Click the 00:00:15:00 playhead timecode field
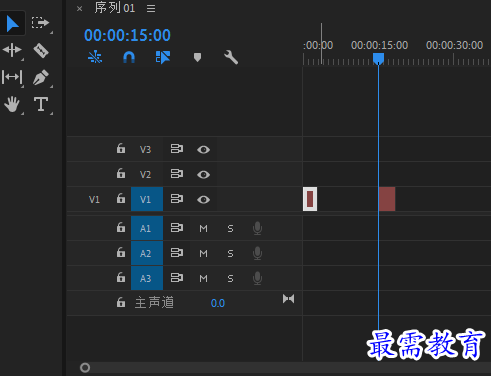491x376 pixels. point(127,35)
